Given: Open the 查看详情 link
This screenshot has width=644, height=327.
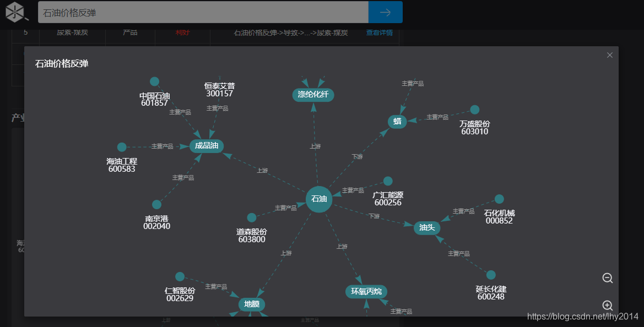Looking at the screenshot, I should pos(379,32).
